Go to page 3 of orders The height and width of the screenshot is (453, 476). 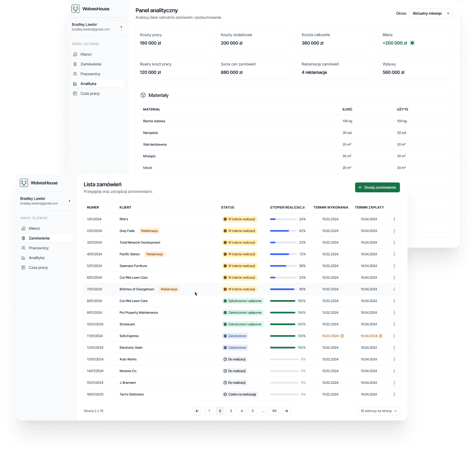click(x=231, y=411)
